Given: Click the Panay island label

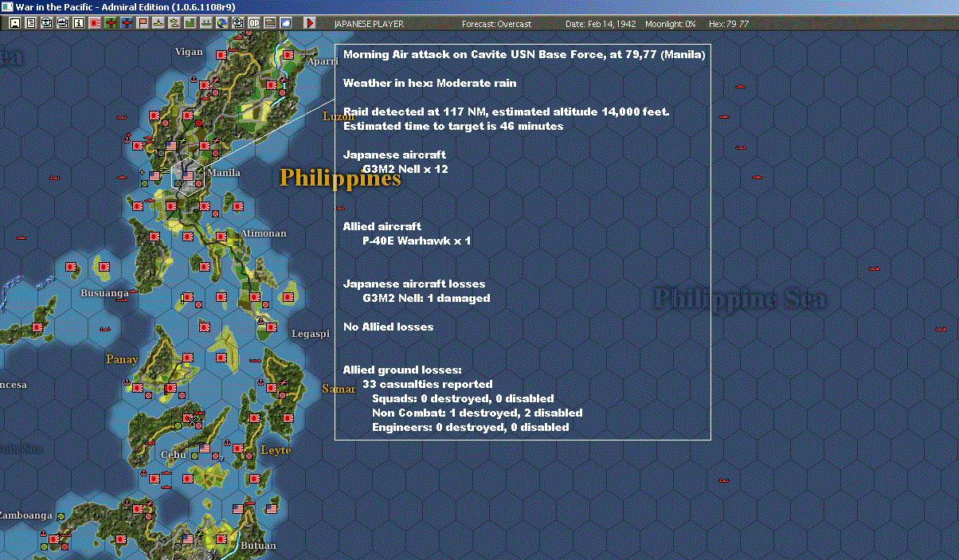Looking at the screenshot, I should pos(122,359).
